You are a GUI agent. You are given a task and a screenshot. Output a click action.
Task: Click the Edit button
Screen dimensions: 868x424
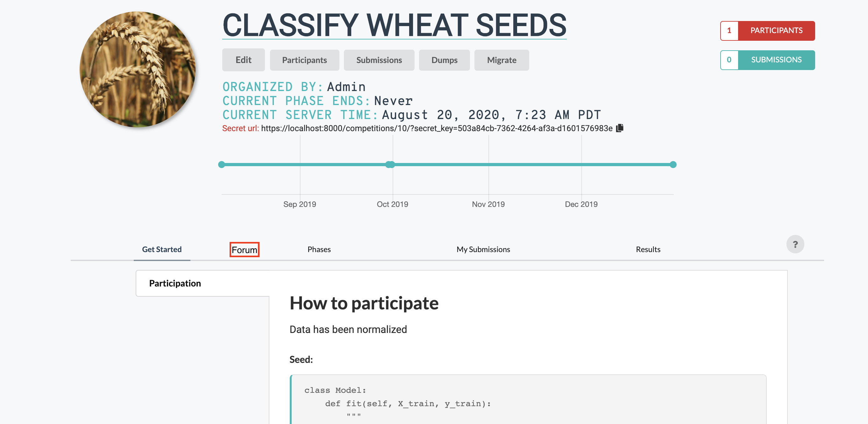243,60
